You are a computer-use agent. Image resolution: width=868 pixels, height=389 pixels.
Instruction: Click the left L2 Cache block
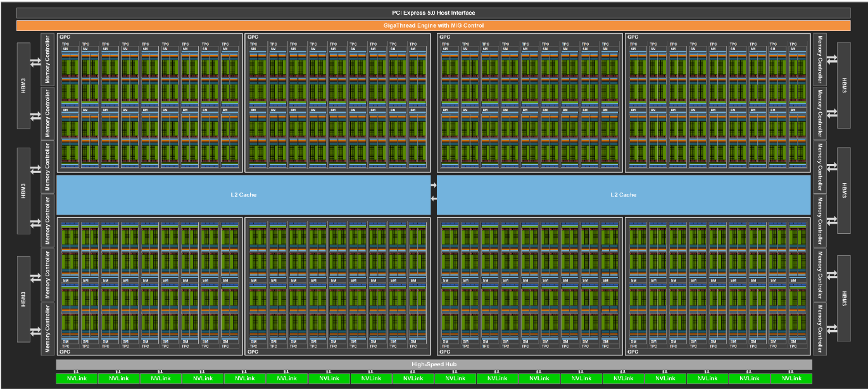pos(243,194)
